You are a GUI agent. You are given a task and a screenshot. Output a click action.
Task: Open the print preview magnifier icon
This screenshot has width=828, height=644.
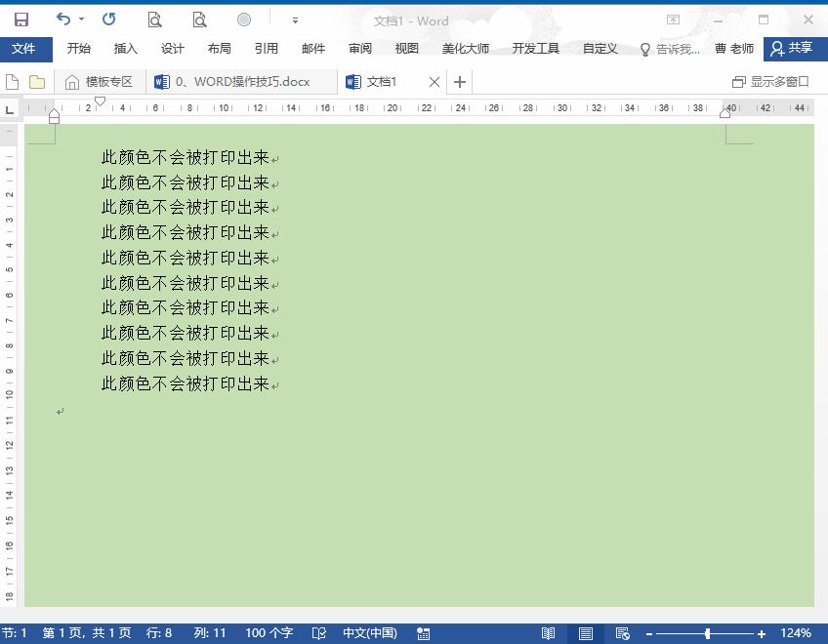(x=154, y=19)
